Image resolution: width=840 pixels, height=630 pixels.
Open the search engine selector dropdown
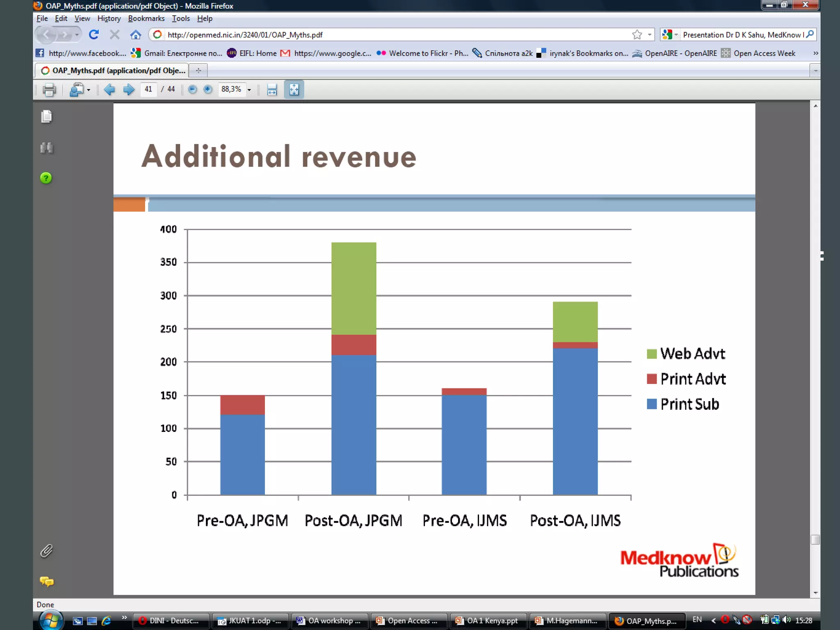(670, 35)
